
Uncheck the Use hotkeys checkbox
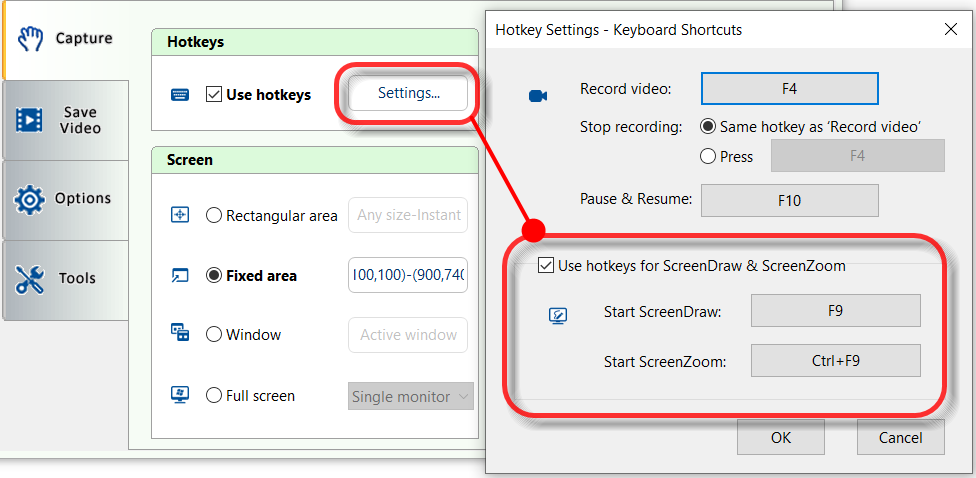(213, 95)
